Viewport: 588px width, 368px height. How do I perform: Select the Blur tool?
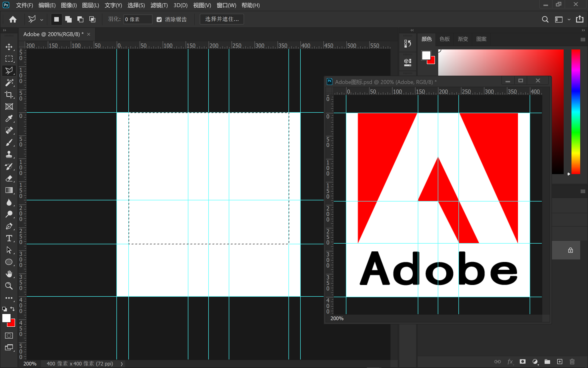tap(9, 202)
